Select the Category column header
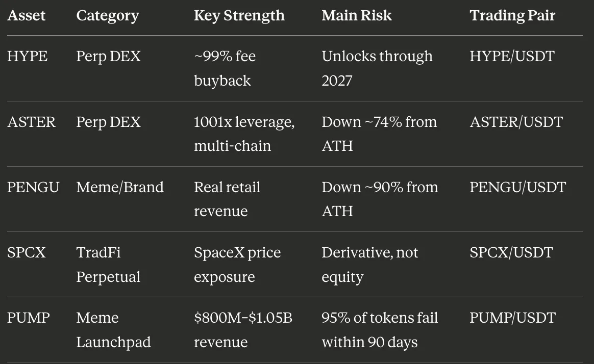The height and width of the screenshot is (364, 594). [108, 16]
